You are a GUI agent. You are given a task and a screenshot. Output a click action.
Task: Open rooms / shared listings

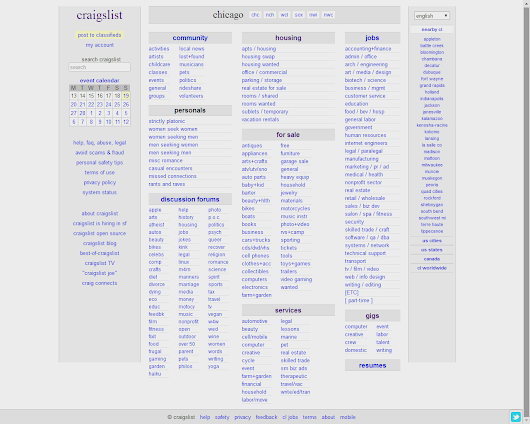point(260,96)
